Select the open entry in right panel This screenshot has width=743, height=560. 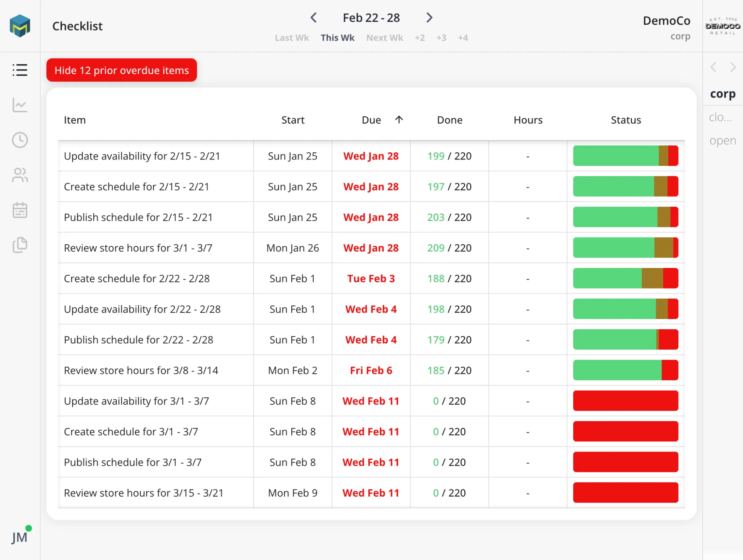[723, 141]
